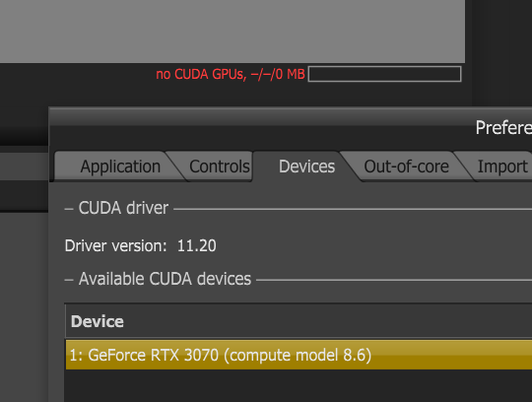The width and height of the screenshot is (532, 402).
Task: Click the empty area below the device list
Action: point(299,385)
